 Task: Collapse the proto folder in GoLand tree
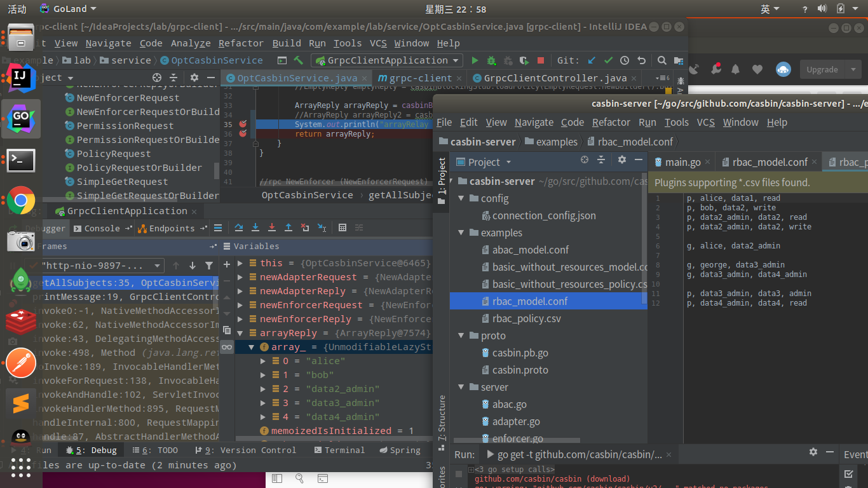tap(461, 335)
